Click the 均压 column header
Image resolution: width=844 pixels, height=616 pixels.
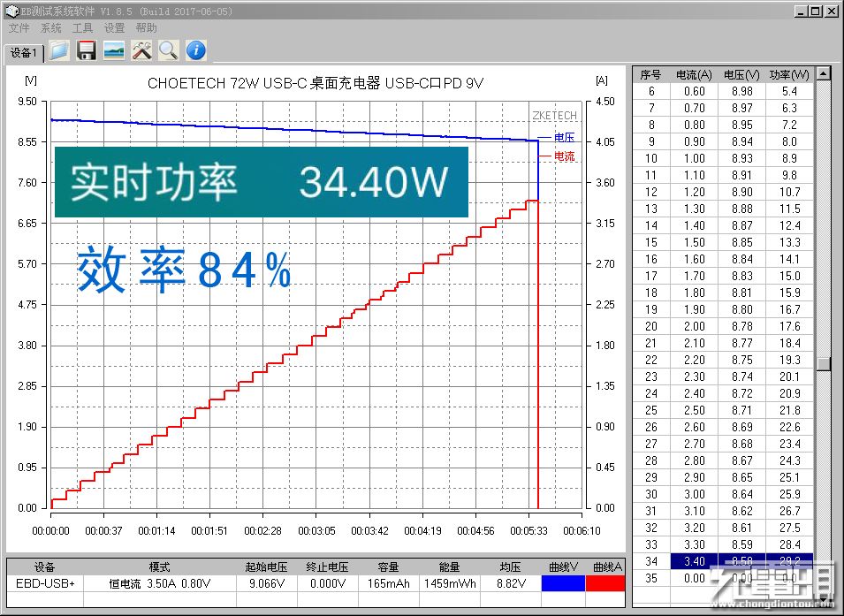(x=510, y=567)
